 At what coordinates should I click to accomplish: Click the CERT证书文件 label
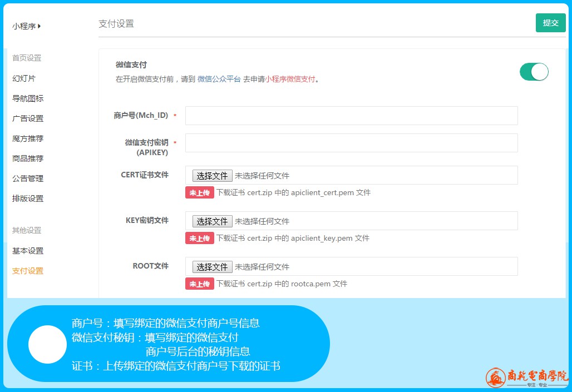tap(145, 175)
